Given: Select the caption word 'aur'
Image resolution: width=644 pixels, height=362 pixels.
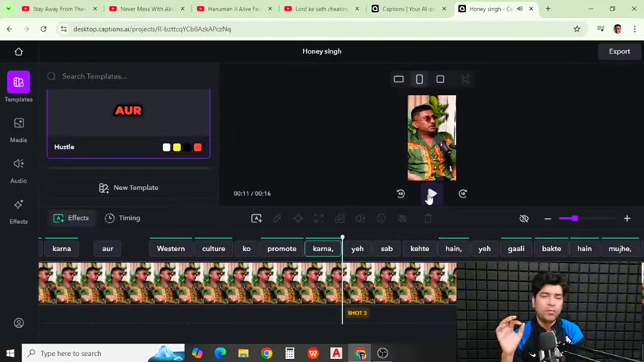Looking at the screenshot, I should [108, 249].
